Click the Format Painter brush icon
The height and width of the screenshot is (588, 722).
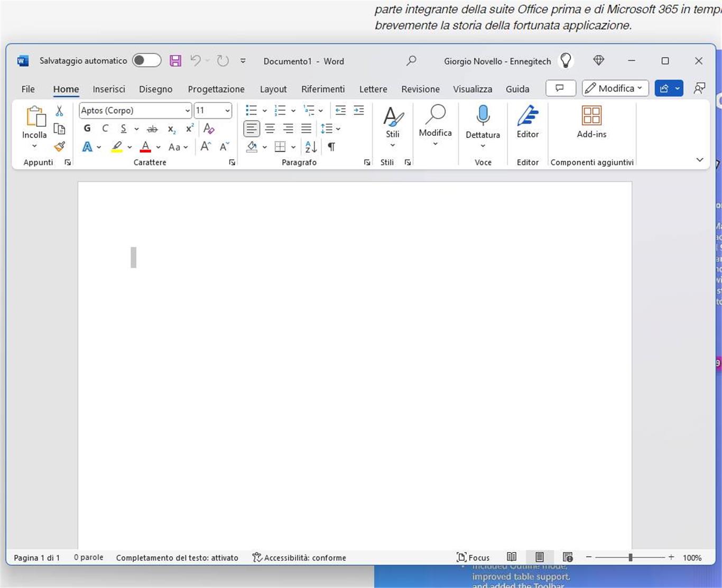pos(60,146)
